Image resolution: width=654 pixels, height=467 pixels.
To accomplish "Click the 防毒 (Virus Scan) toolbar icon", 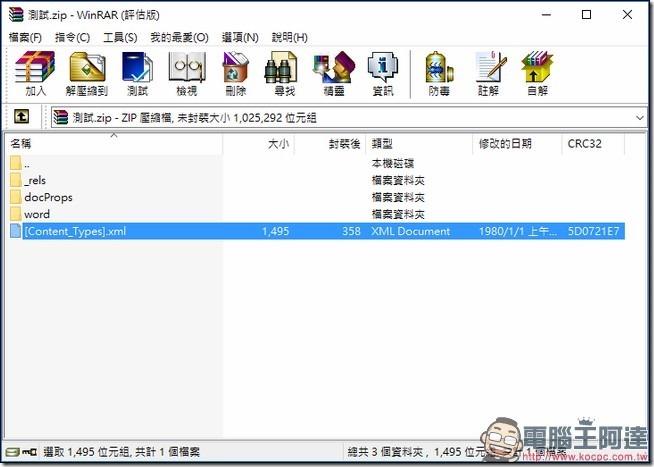I will (x=439, y=73).
